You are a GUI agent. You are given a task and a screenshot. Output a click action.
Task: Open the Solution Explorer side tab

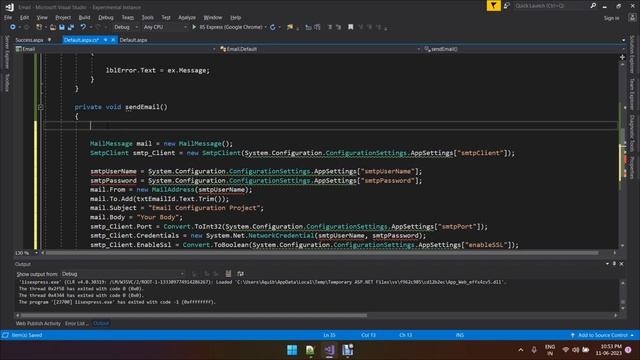pos(632,55)
